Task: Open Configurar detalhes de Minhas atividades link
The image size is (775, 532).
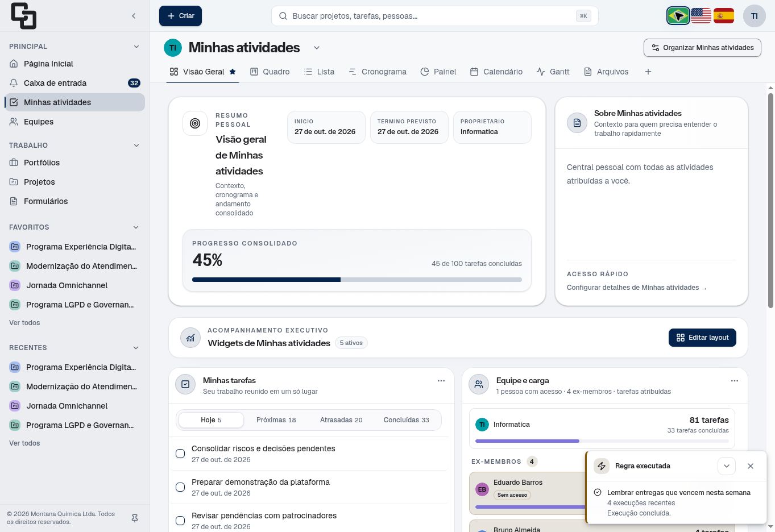Action: point(637,288)
